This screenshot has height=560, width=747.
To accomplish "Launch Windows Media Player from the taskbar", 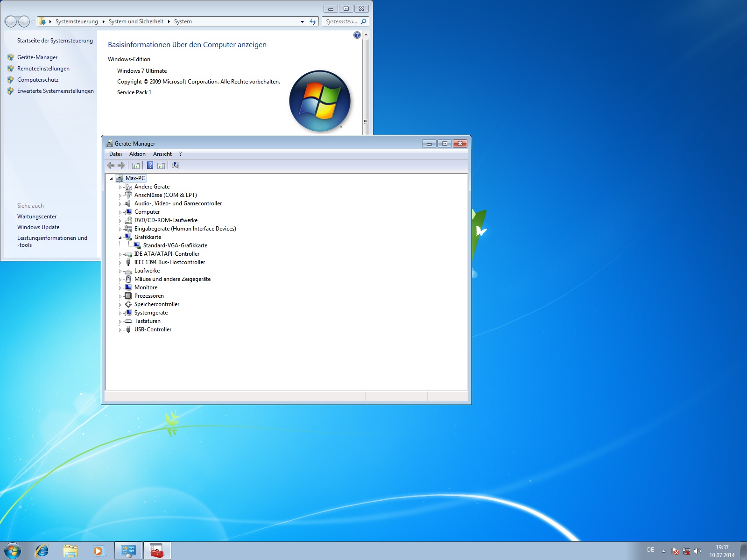I will (99, 551).
